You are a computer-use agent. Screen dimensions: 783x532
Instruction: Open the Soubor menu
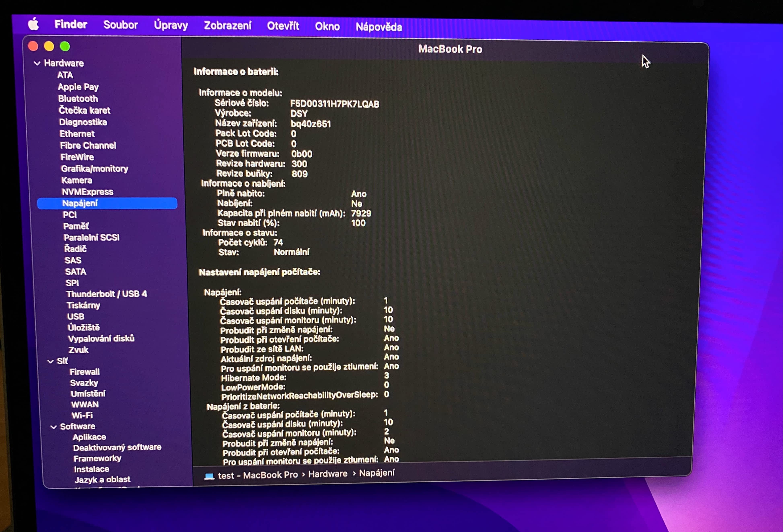point(120,25)
